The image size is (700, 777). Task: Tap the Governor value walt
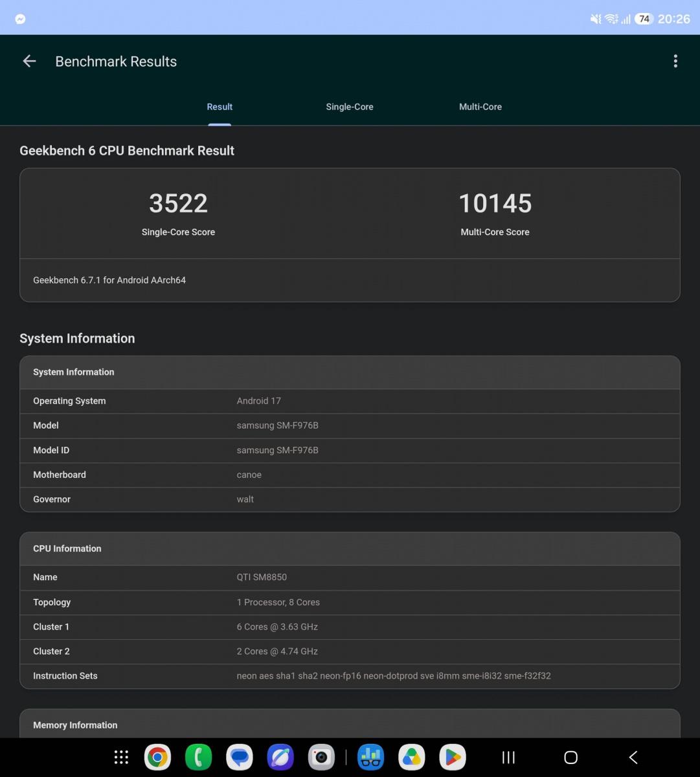pos(245,499)
